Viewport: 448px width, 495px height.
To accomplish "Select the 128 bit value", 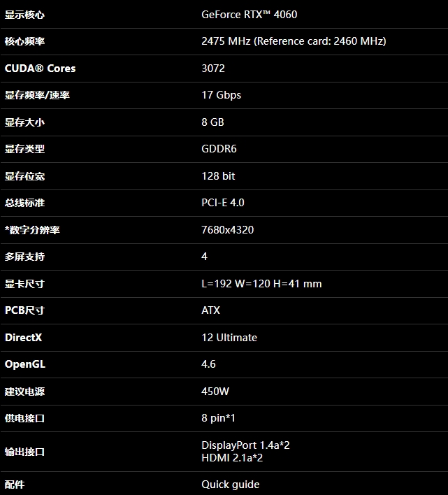I will coord(218,176).
